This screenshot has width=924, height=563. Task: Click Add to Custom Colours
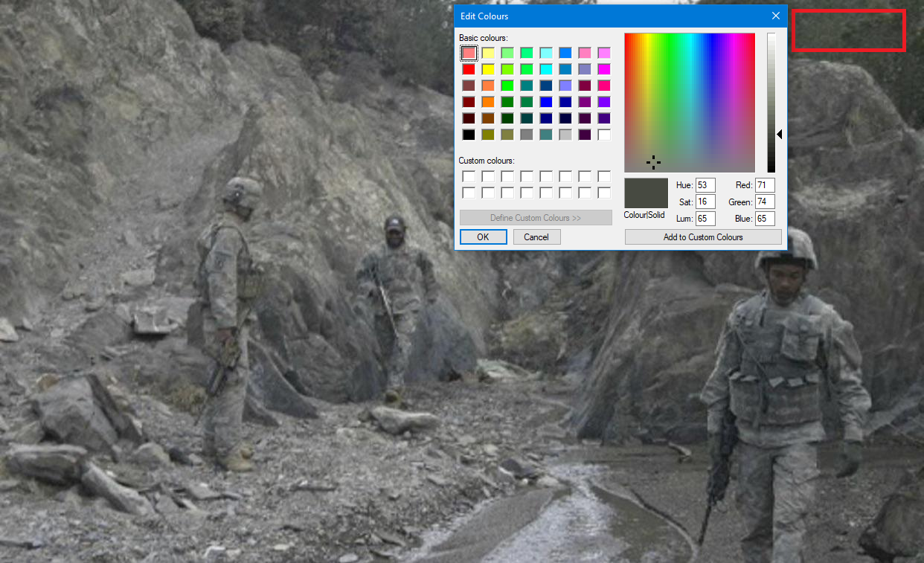703,237
